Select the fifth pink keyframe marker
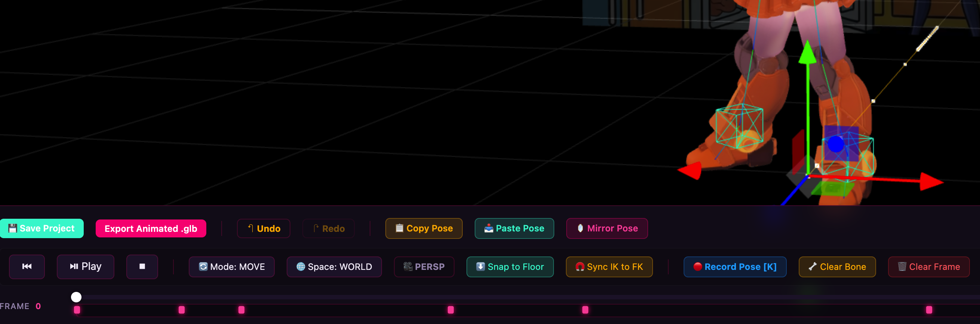The height and width of the screenshot is (324, 980). tap(585, 310)
